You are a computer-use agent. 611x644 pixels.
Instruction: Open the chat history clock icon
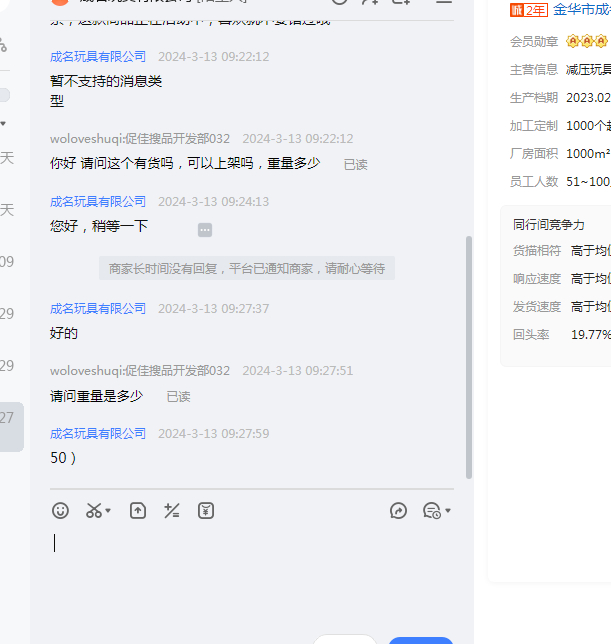pyautogui.click(x=431, y=511)
